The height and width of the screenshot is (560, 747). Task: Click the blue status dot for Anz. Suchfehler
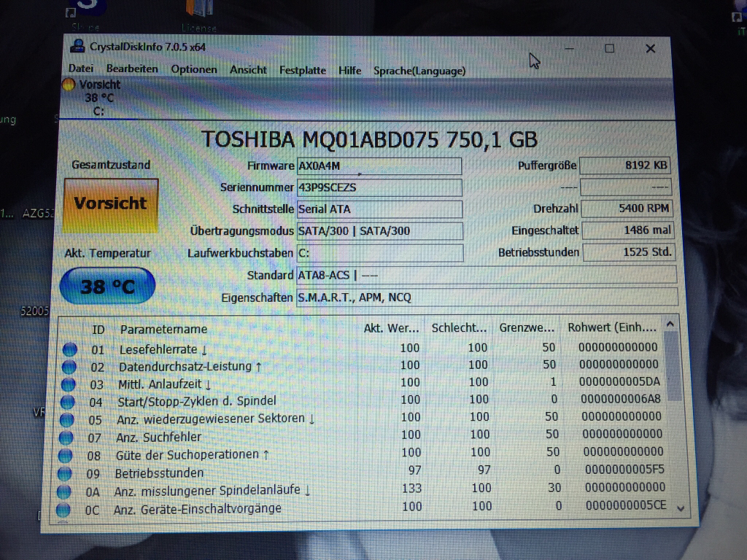(x=66, y=437)
